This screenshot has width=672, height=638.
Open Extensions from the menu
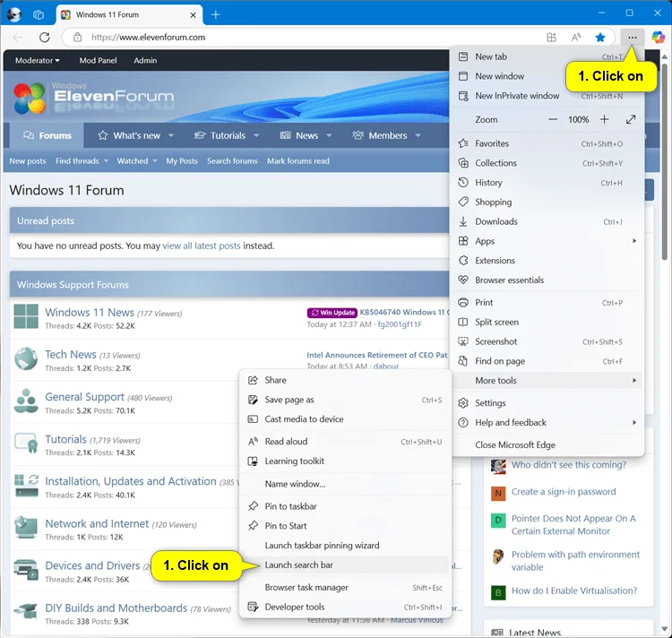click(547, 261)
